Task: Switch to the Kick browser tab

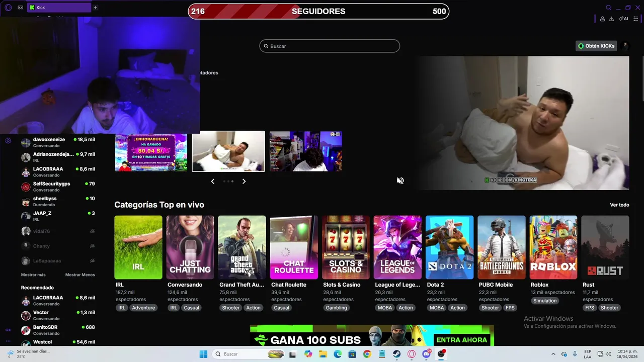Action: (58, 8)
